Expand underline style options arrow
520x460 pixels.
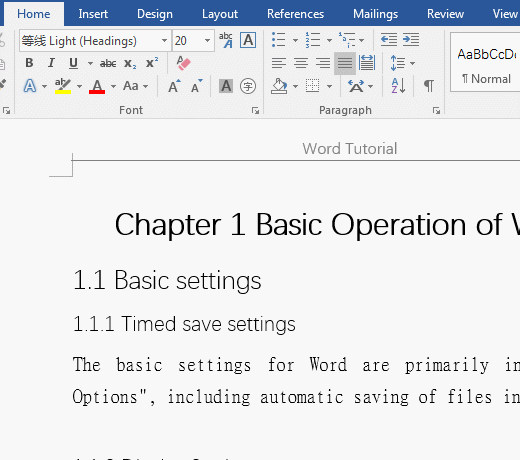coord(90,63)
